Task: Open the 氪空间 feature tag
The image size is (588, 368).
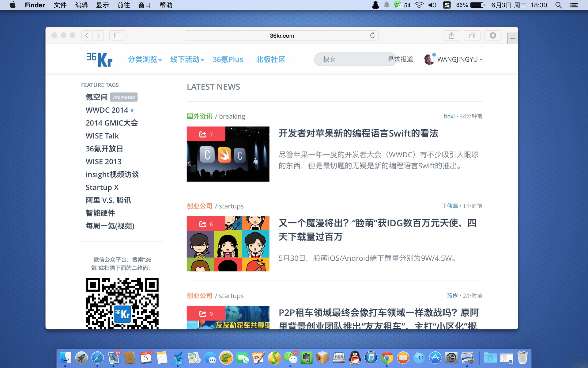Action: [96, 97]
